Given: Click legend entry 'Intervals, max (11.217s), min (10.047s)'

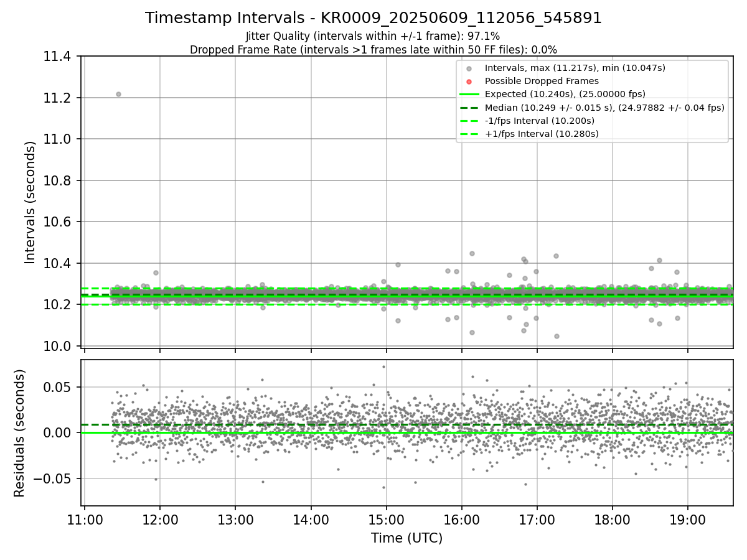Looking at the screenshot, I should tap(575, 68).
